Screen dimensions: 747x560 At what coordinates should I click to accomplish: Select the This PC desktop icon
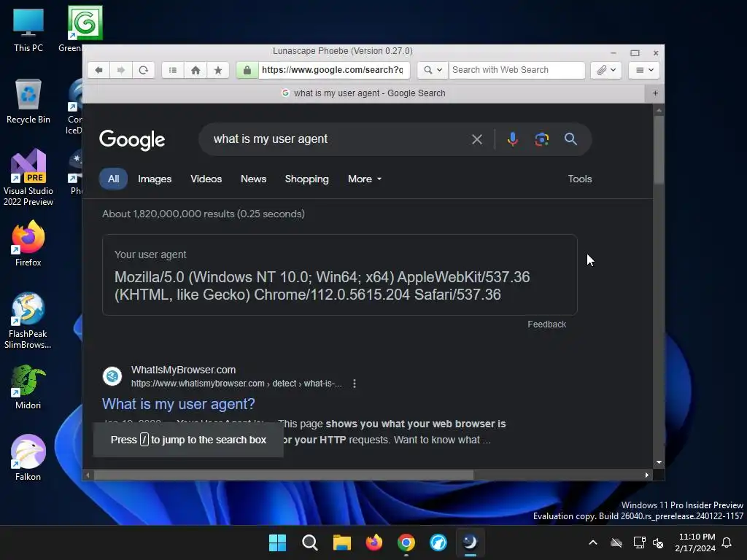28,30
